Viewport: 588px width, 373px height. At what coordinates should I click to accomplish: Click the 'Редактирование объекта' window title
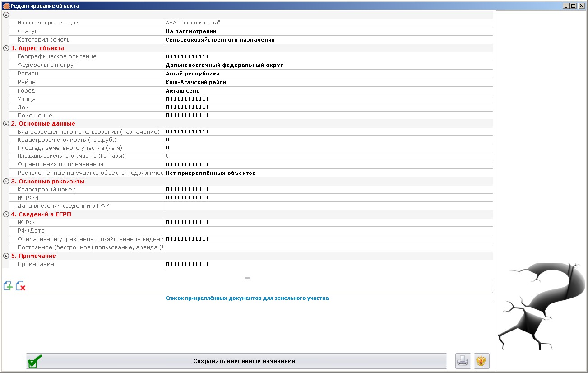pos(45,6)
